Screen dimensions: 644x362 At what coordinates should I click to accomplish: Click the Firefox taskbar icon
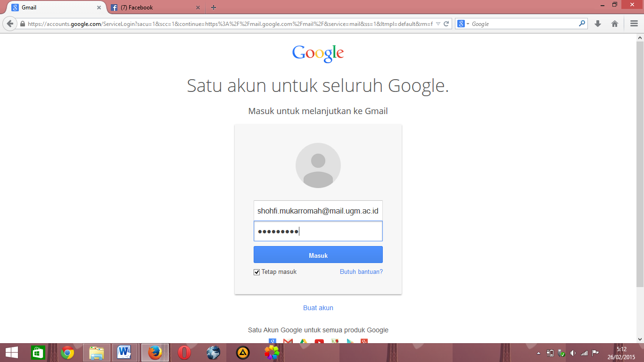pyautogui.click(x=155, y=353)
